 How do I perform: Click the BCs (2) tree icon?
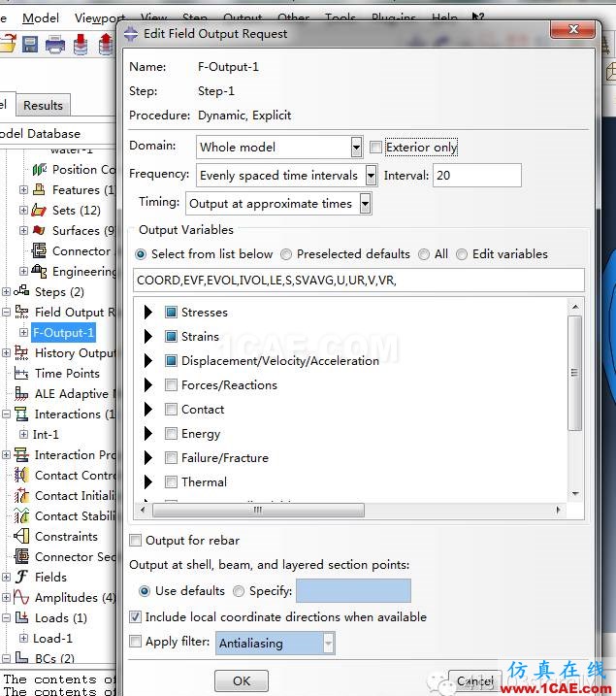[x=21, y=657]
